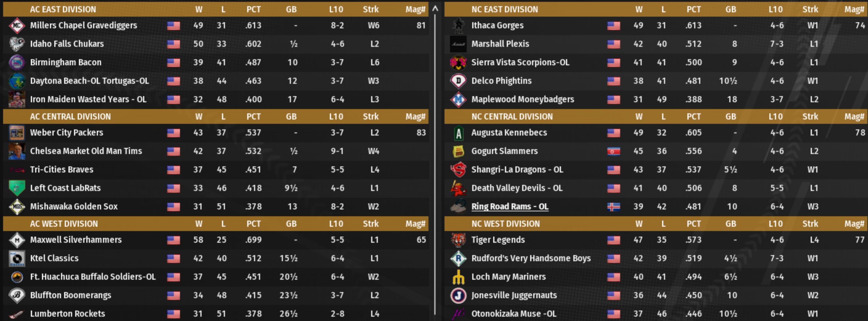
Task: Click the Loch Mary Mariners trident logo
Action: [x=458, y=277]
